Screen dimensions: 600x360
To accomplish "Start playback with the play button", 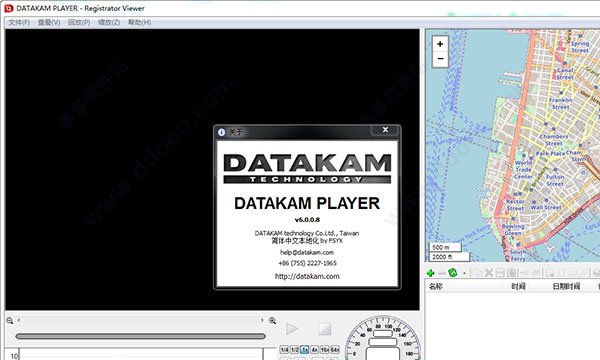I will click(x=292, y=329).
